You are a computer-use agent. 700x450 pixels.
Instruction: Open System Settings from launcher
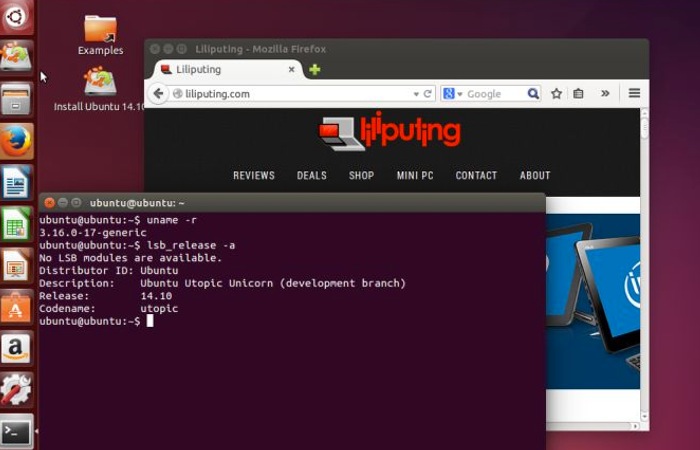click(x=17, y=390)
